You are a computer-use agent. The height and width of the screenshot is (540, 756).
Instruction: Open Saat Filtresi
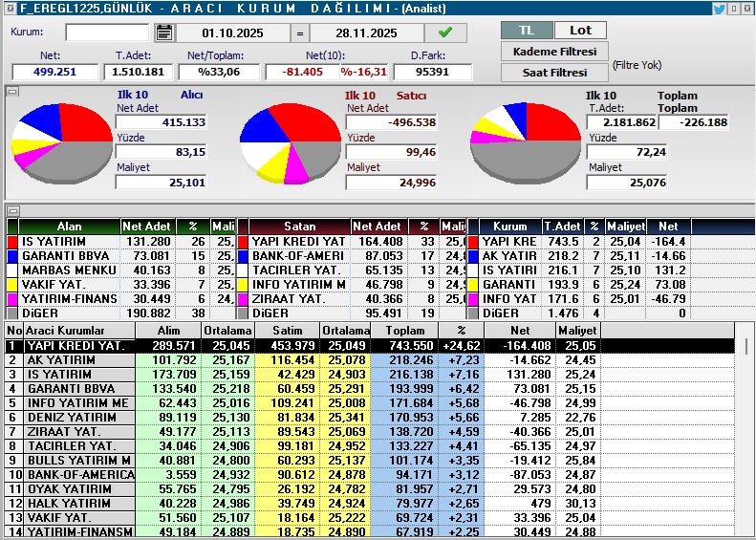(x=554, y=72)
